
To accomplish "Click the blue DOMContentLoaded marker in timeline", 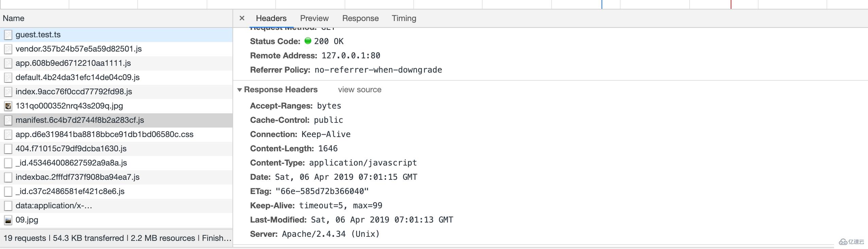I will (x=602, y=4).
